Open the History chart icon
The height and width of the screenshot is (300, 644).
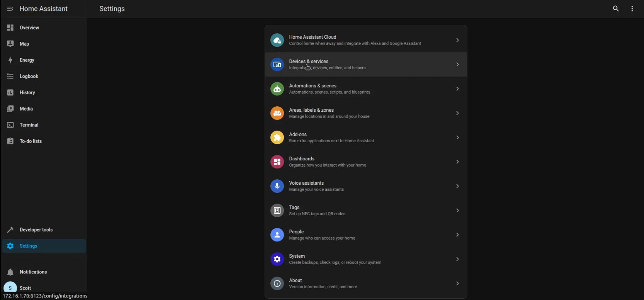coord(10,92)
